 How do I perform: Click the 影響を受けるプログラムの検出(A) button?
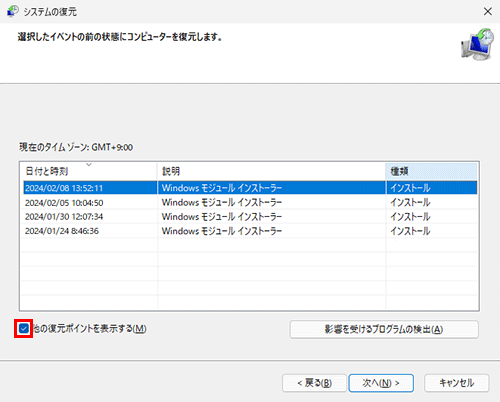[x=384, y=329]
